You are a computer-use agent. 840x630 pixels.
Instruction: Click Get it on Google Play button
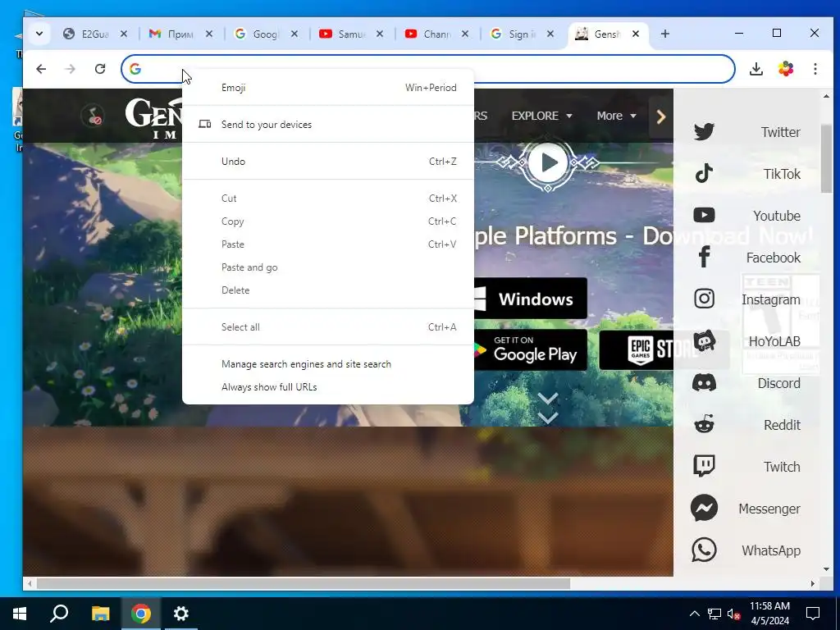[531, 349]
